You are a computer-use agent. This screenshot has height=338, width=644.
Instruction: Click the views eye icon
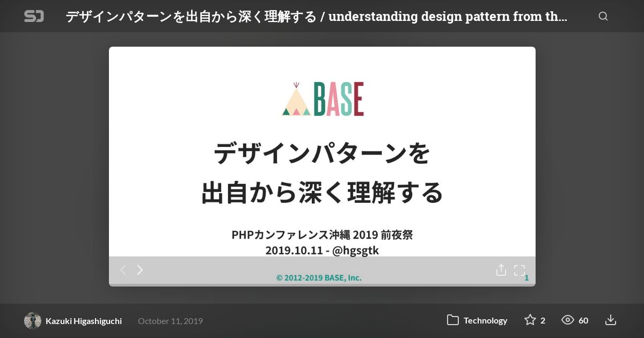click(x=568, y=320)
